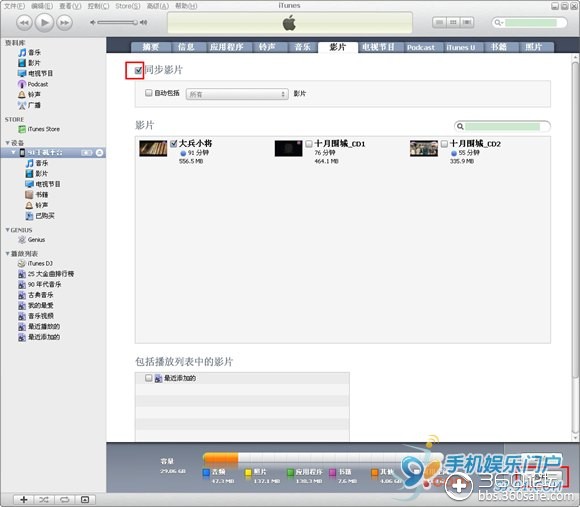
Task: Toggle the 同步影片 sync movies checkbox
Action: point(138,70)
